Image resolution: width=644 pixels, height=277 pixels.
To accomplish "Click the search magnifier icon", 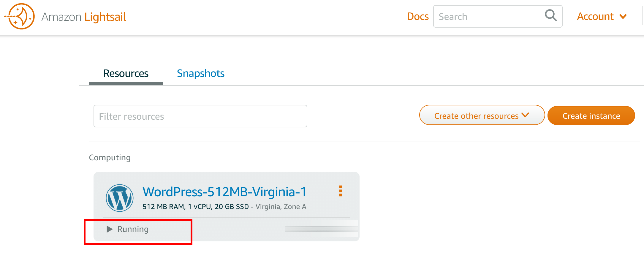I will [x=551, y=15].
